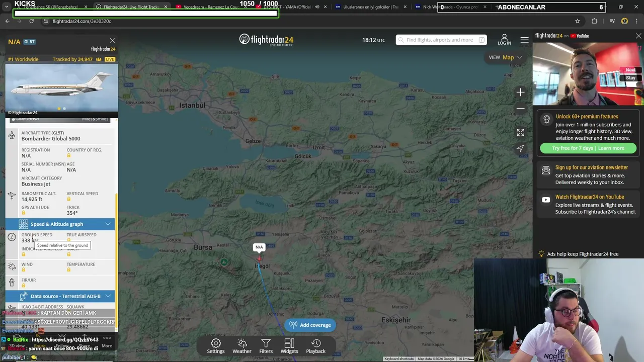This screenshot has height=362, width=644.
Task: Click the Data source section chevron
Action: (x=108, y=296)
